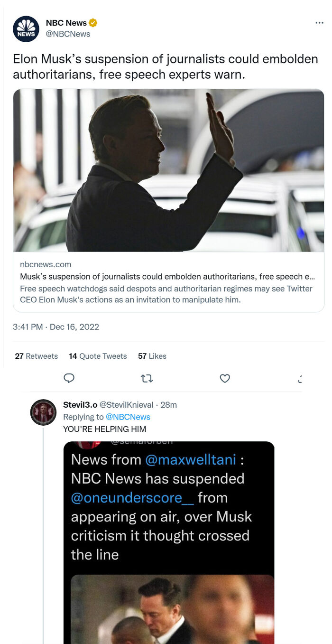
Task: Click the '57 Likes' count control
Action: coord(151,356)
